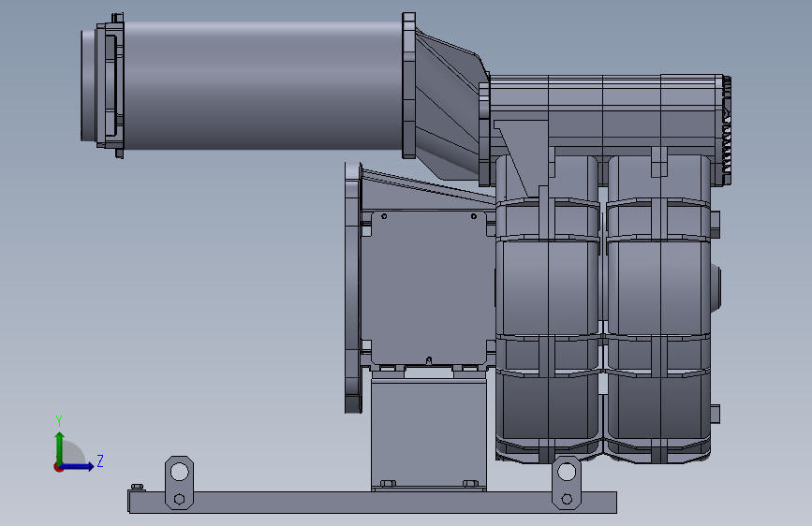Click the top-right screw hole on cover panel
The height and width of the screenshot is (526, 812).
point(473,216)
